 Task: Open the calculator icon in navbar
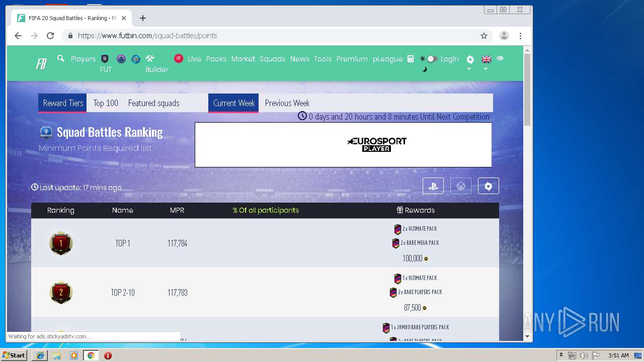411,59
